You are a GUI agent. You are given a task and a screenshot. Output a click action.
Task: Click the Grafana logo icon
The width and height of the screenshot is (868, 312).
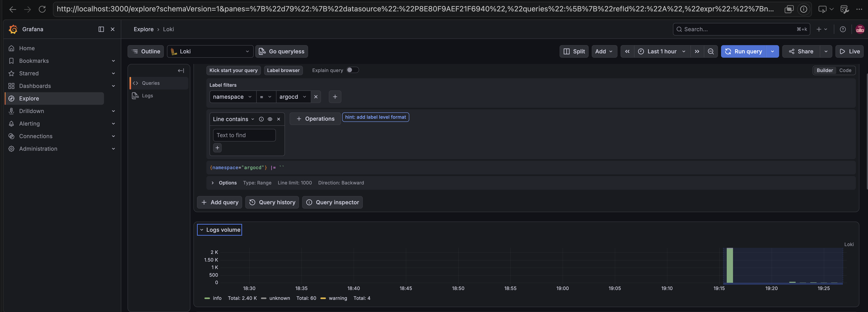13,29
